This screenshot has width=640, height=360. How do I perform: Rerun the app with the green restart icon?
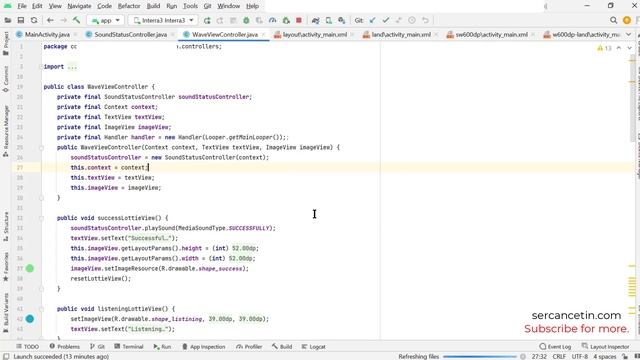[207, 20]
